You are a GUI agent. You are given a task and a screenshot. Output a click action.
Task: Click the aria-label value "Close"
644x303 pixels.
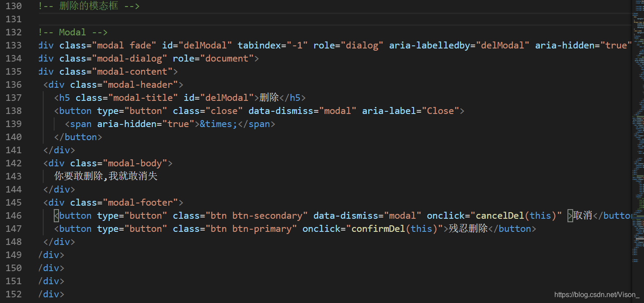pos(440,111)
